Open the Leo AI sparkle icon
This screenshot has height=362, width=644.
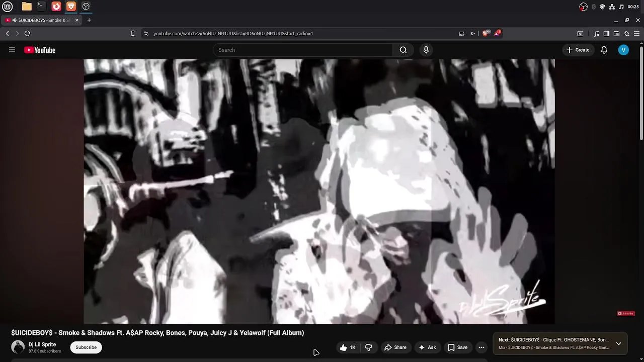click(x=626, y=34)
